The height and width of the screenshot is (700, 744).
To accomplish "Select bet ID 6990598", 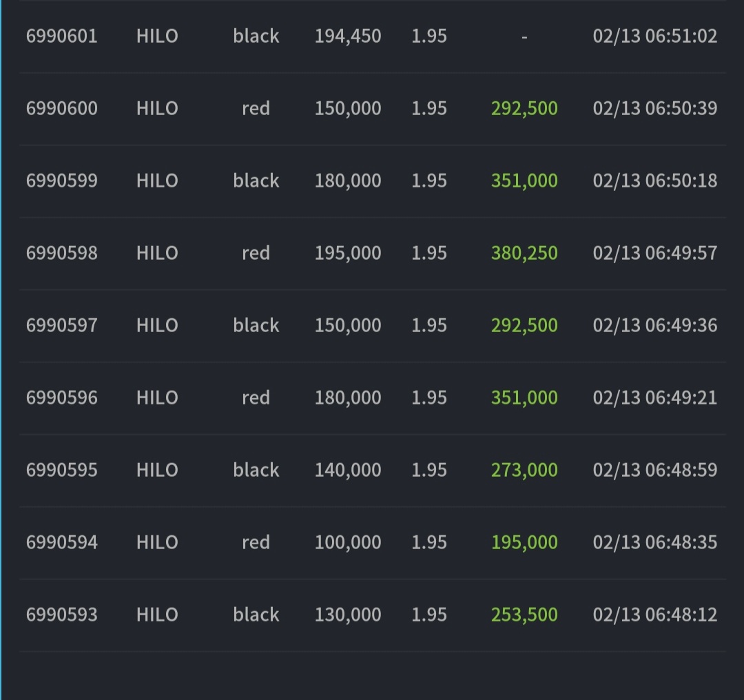I will [x=62, y=253].
